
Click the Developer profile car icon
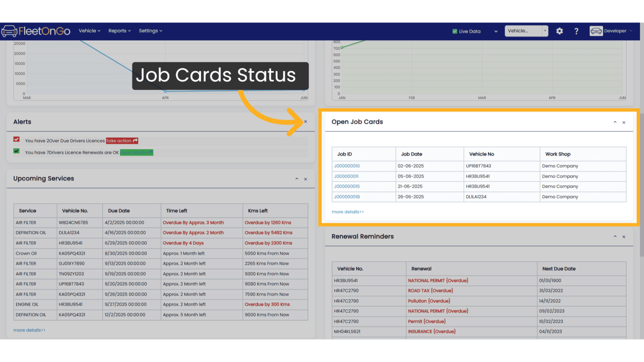tap(596, 31)
